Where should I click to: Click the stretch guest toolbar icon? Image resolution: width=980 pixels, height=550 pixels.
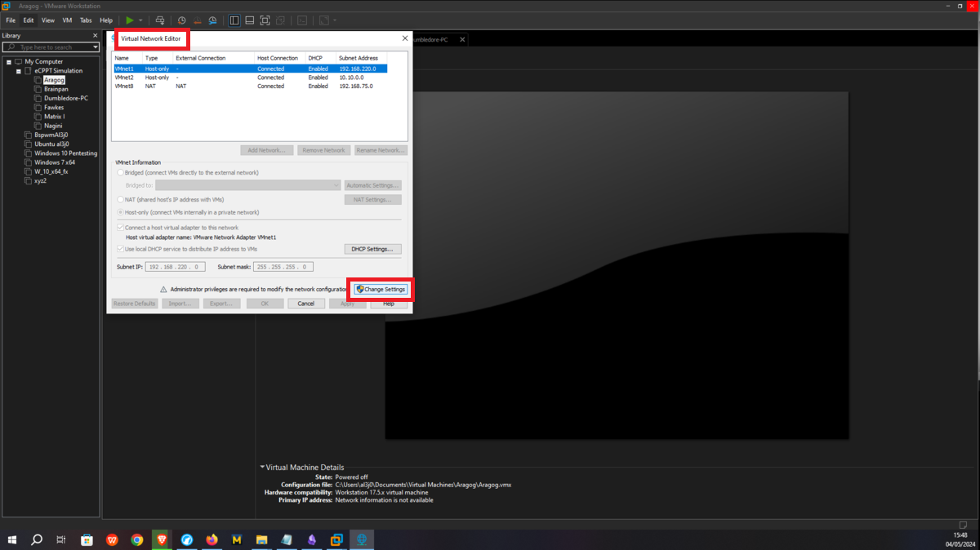pyautogui.click(x=324, y=20)
